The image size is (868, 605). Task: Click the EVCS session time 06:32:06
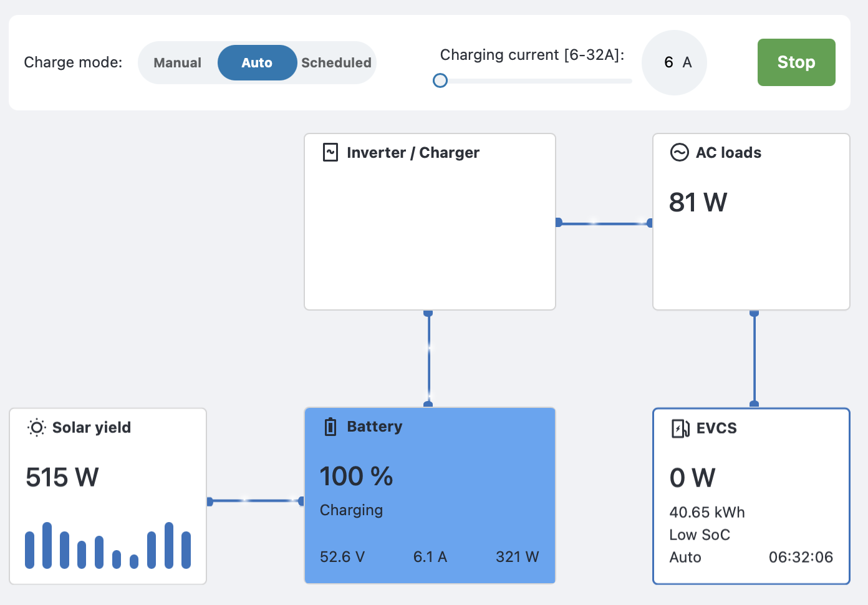coord(801,557)
